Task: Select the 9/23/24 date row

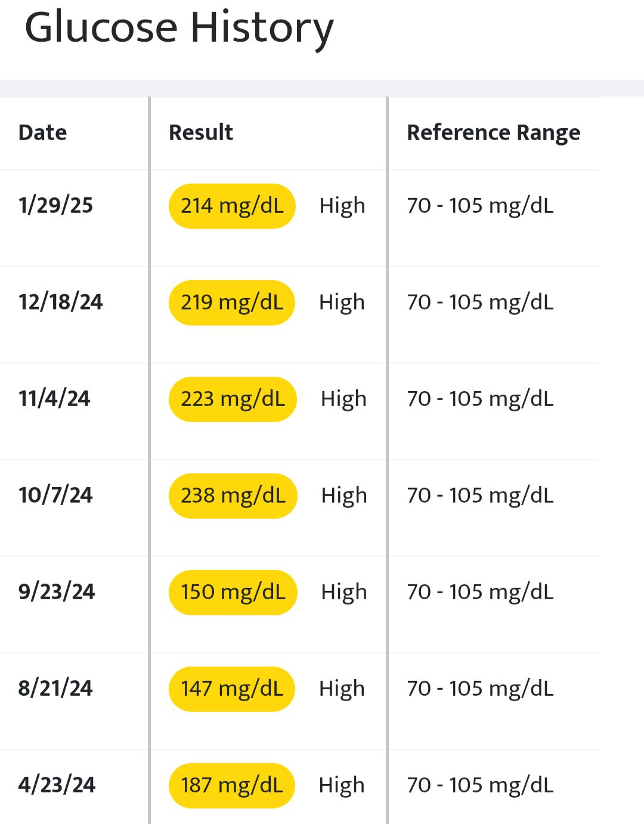Action: point(57,592)
